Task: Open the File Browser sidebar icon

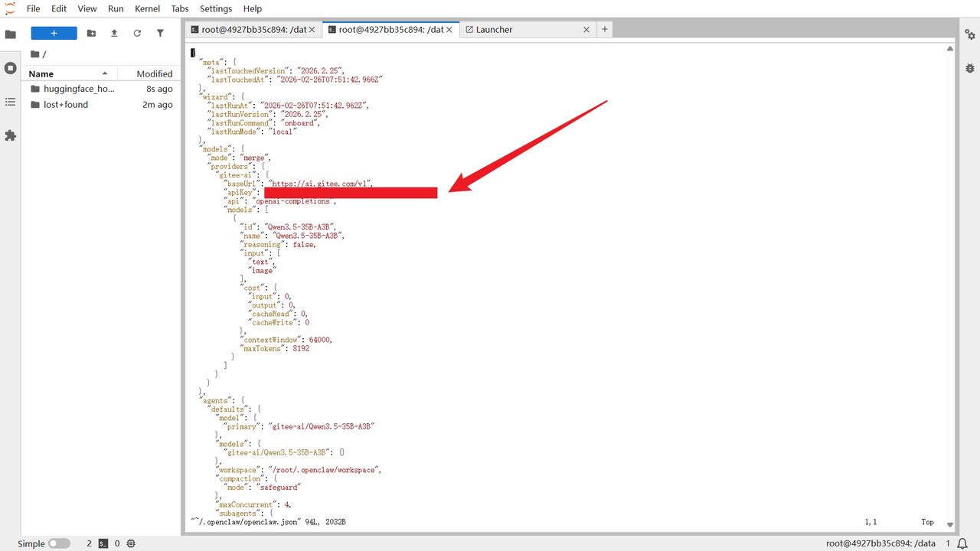Action: (x=11, y=34)
